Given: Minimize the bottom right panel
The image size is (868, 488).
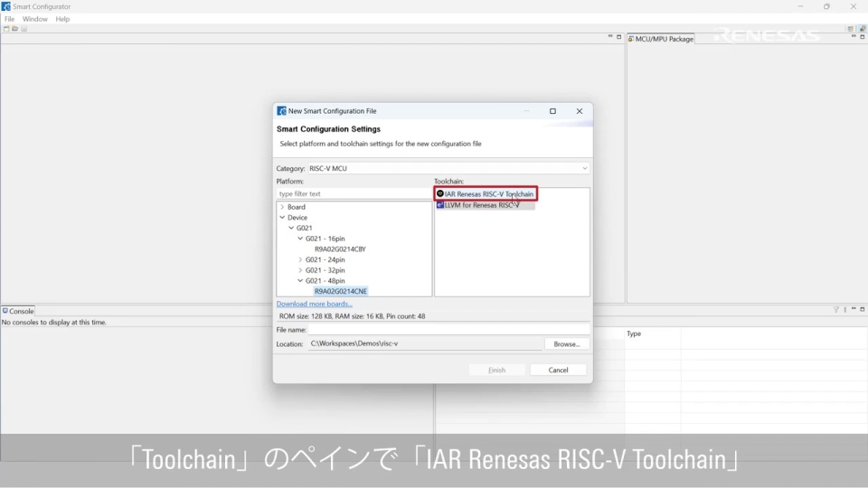Looking at the screenshot, I should coord(854,309).
